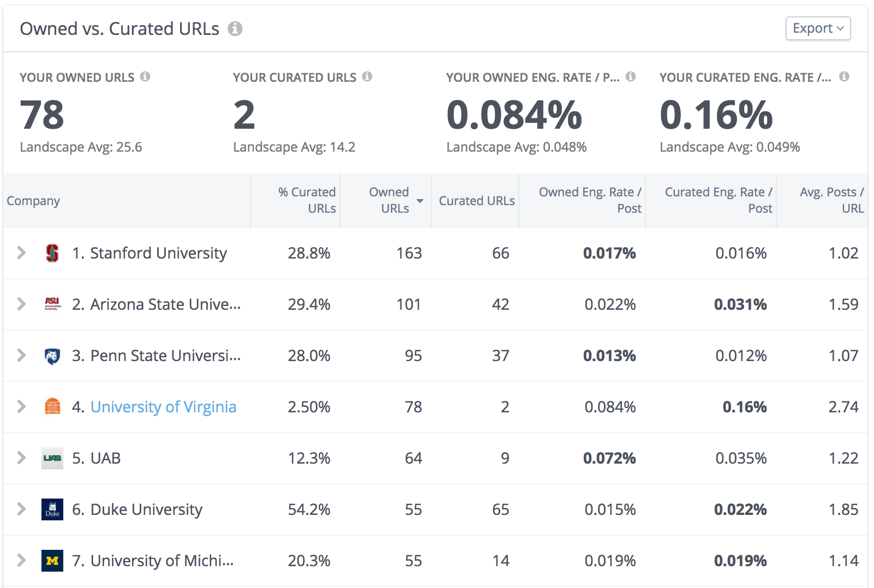Click the Penn State University logo icon

pyautogui.click(x=52, y=356)
